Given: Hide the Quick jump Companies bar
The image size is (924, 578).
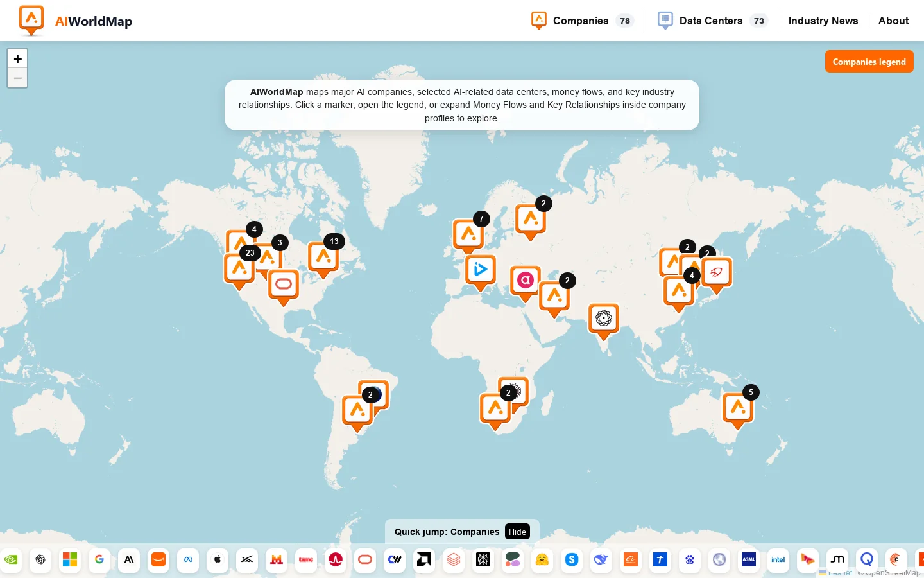Looking at the screenshot, I should [x=517, y=532].
